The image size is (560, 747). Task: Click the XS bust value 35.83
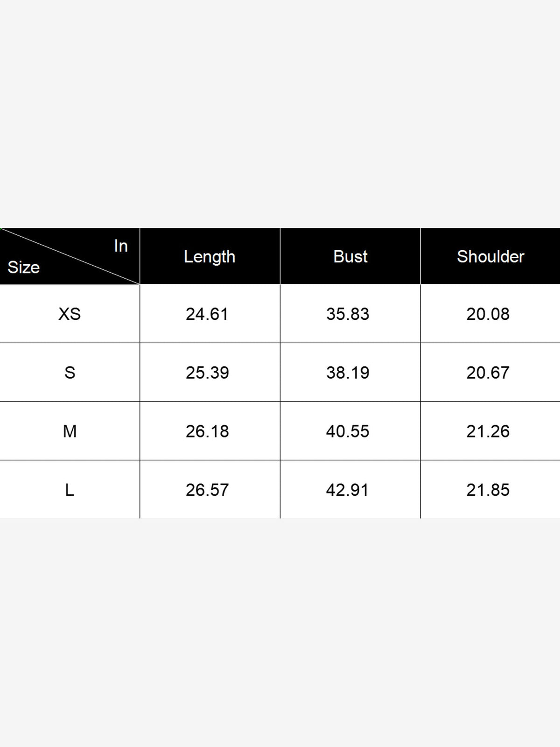coord(348,314)
